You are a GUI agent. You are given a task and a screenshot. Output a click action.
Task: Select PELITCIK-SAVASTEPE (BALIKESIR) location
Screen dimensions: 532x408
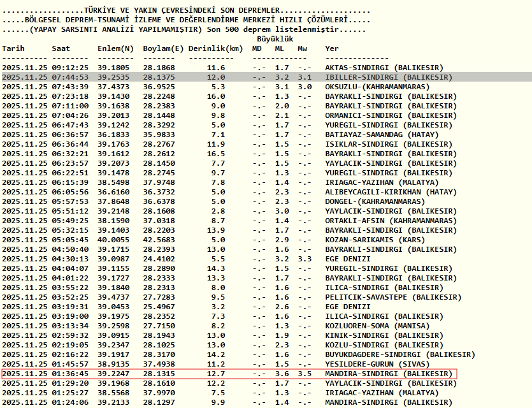393,297
